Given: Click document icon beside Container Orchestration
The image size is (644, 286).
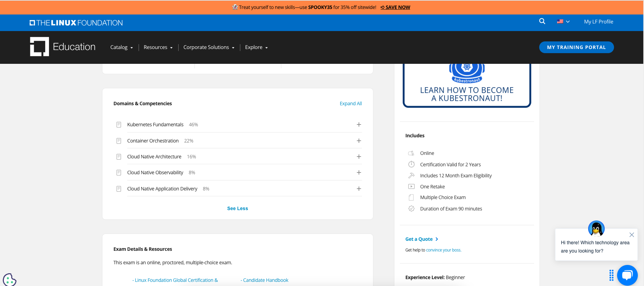Looking at the screenshot, I should click(x=119, y=141).
